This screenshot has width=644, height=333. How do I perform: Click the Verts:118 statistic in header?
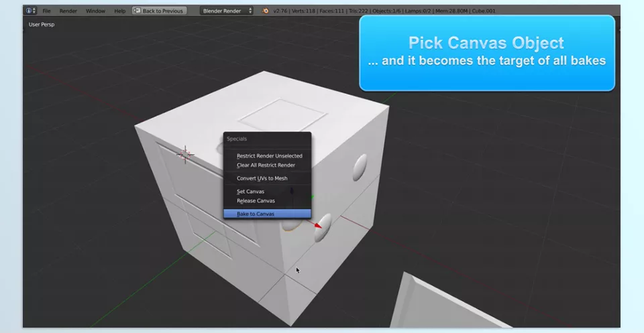click(304, 11)
